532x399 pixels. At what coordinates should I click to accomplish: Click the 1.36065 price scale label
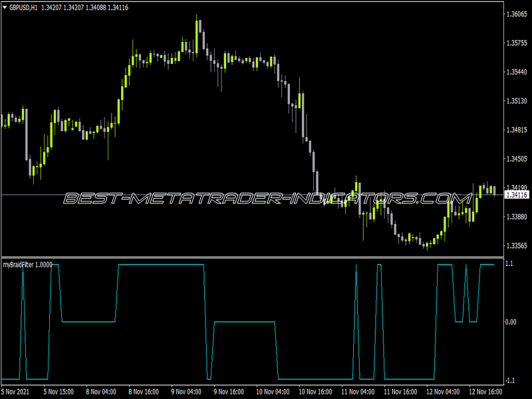coord(517,14)
